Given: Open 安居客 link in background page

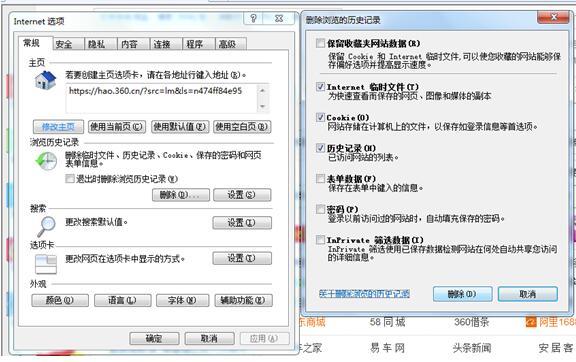Looking at the screenshot, I should pos(556,348).
